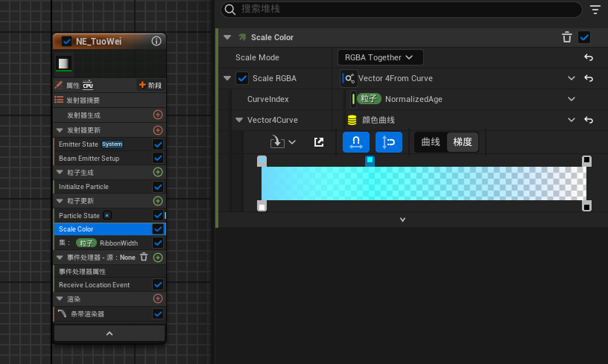Open the stack filter options icon
Screen dimensions: 608x364
pyautogui.click(x=595, y=9)
